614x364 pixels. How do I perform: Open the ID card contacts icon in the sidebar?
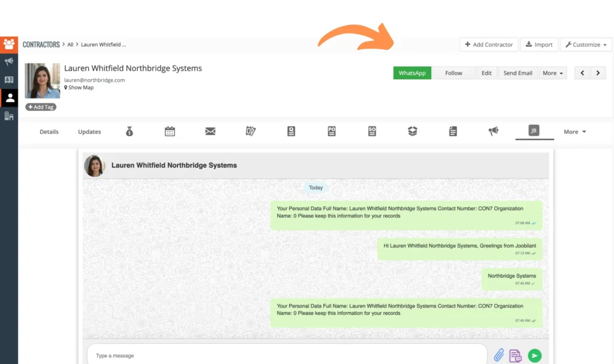[9, 79]
